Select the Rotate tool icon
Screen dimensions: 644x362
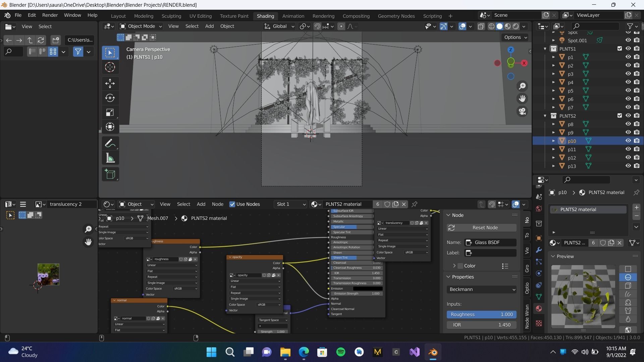point(110,98)
